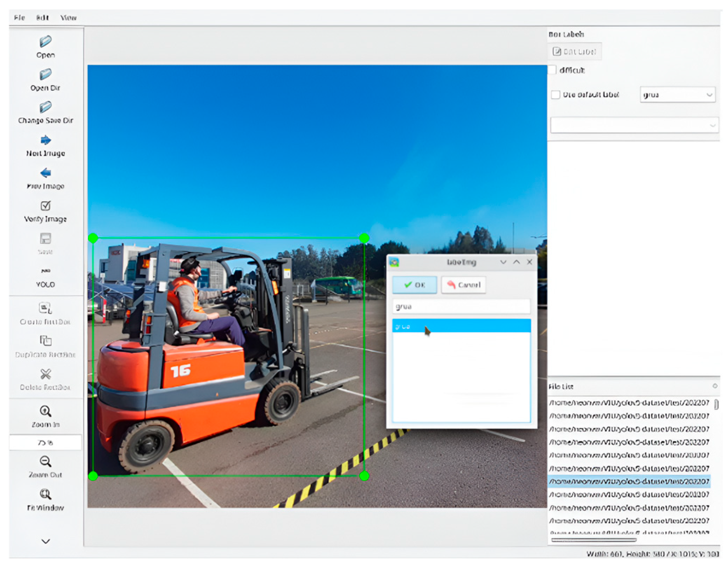Go to Next Image arrow
This screenshot has height=568, width=728.
[46, 140]
